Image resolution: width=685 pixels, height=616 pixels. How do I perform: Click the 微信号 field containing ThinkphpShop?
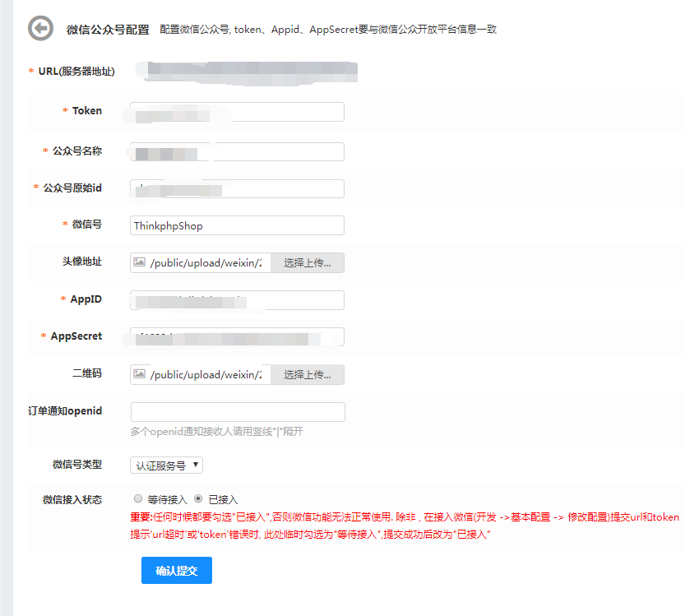237,225
